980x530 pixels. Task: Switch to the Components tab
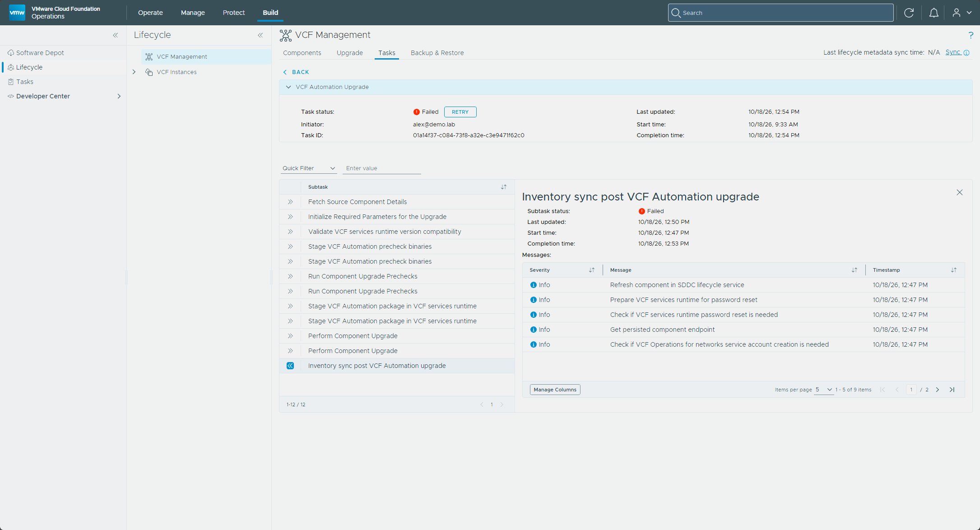point(302,53)
